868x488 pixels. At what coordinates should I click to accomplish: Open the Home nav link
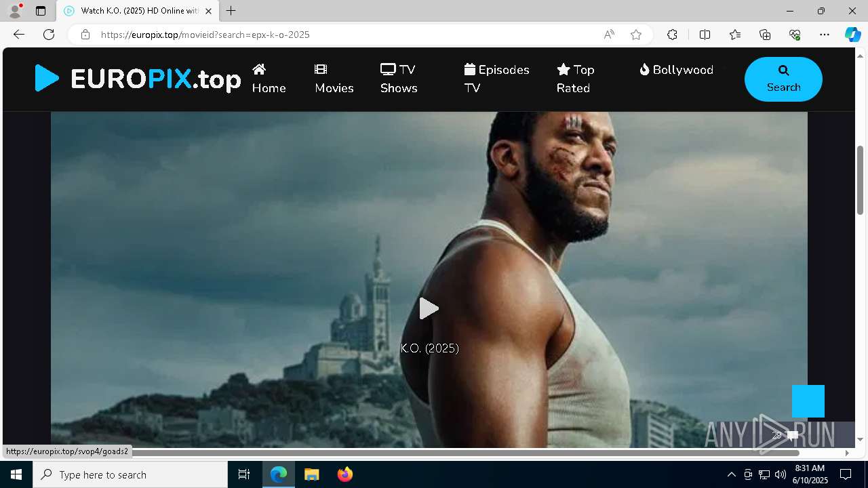tap(269, 79)
